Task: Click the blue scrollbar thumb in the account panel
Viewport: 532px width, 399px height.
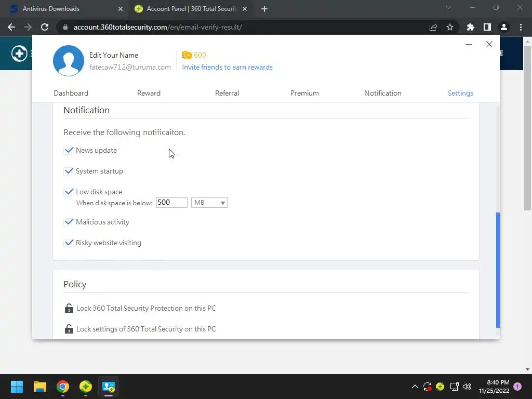Action: (498, 270)
